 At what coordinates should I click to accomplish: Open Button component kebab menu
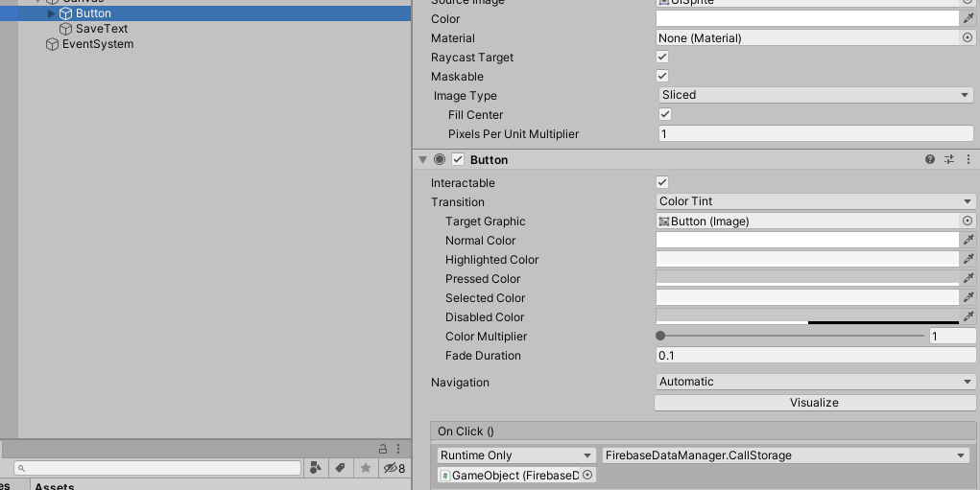(968, 160)
